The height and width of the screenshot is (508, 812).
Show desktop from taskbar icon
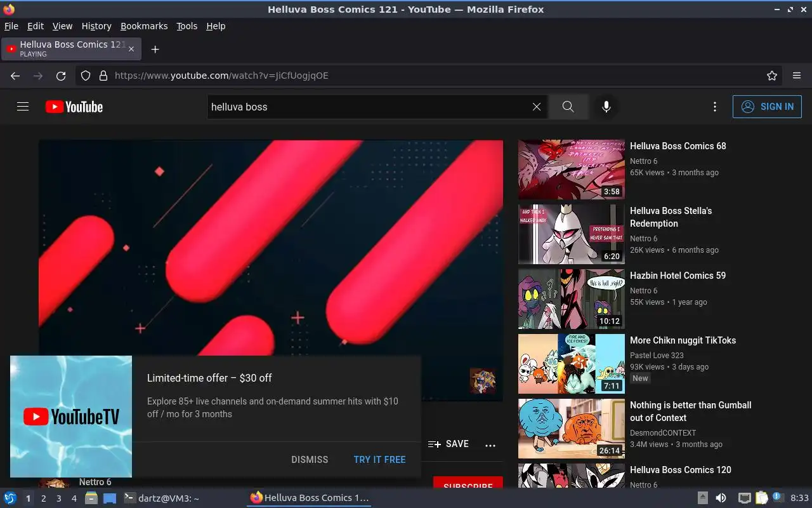[x=110, y=498]
